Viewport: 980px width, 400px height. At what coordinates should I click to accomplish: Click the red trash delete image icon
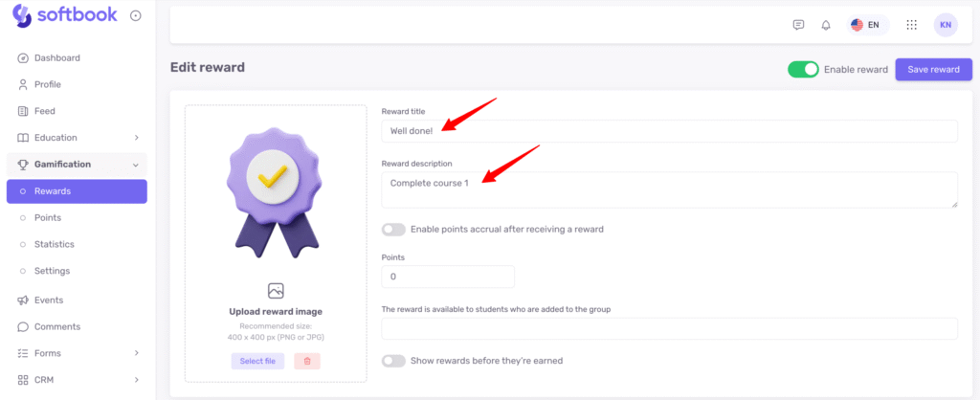pyautogui.click(x=307, y=361)
